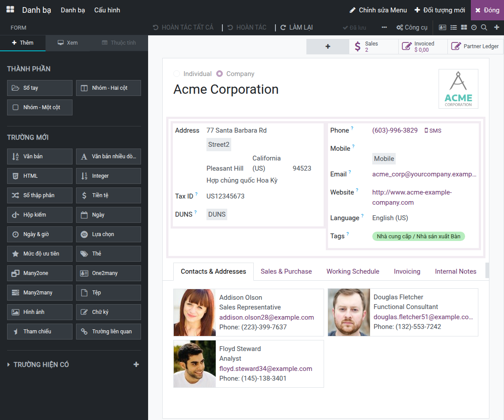Open the Sales & Purchase tab

(286, 271)
